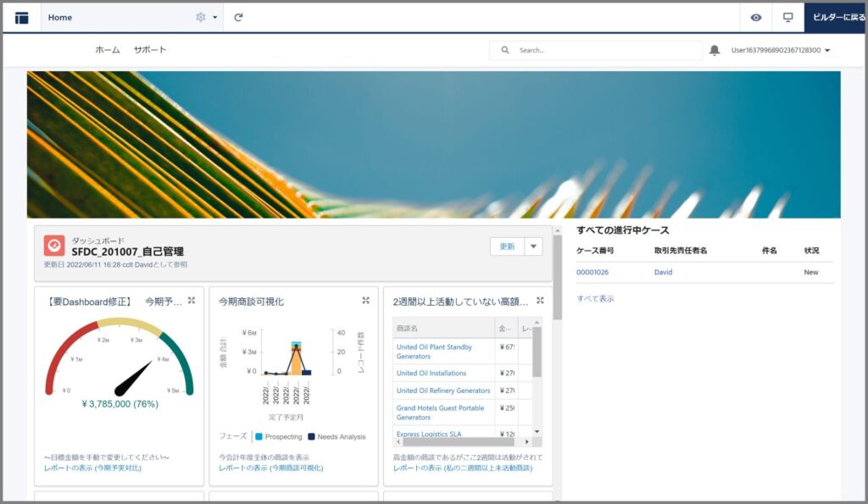Screen dimensions: 868x504
Task: Click the Prospecting legend color swatch
Action: coord(259,437)
